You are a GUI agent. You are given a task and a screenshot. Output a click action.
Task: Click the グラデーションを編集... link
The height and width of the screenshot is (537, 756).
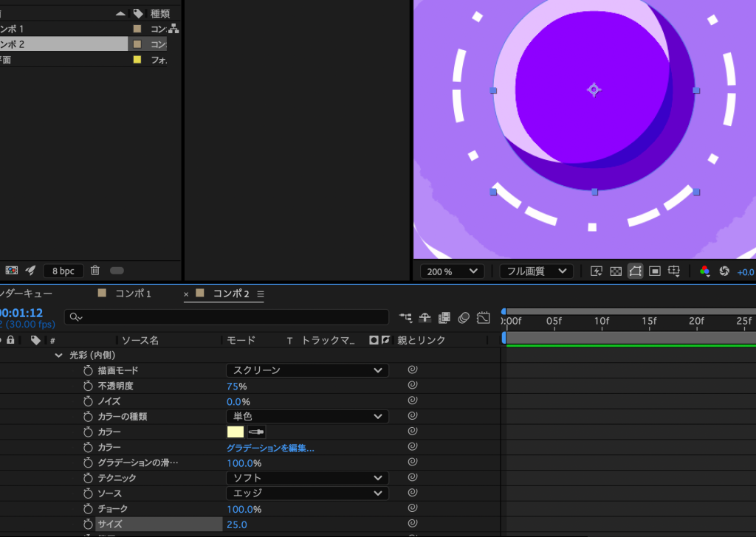(270, 448)
